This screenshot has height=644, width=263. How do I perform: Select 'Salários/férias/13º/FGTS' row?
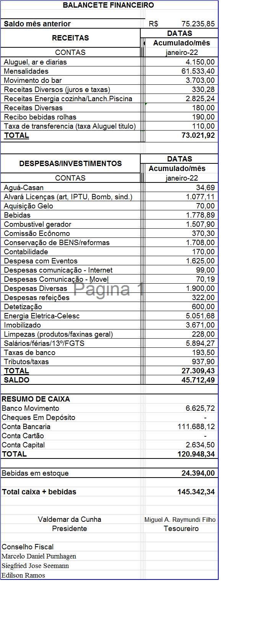(x=109, y=343)
